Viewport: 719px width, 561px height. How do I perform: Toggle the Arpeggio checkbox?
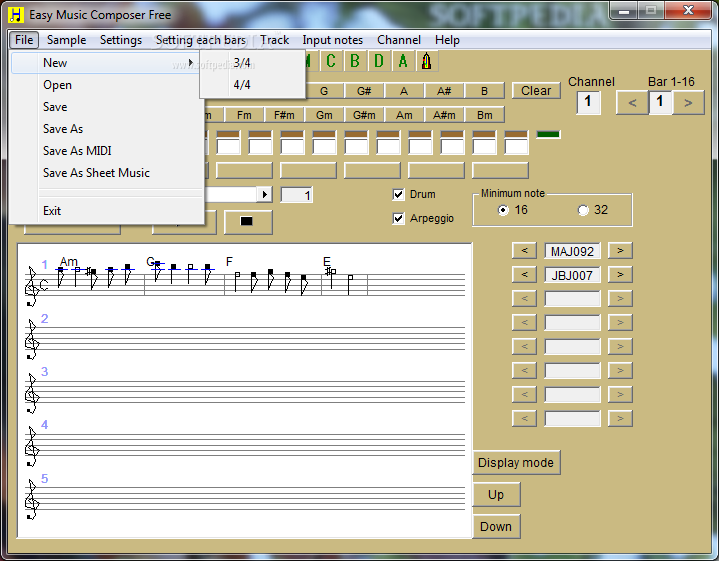pos(398,218)
